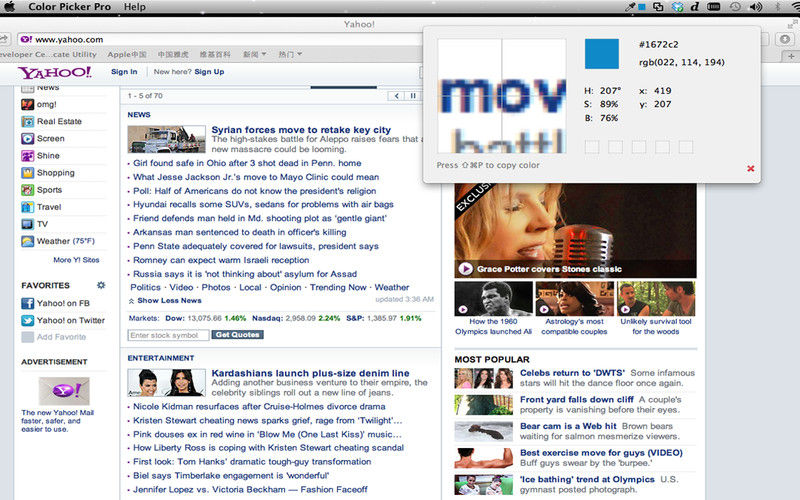Screen dimensions: 800x500
Task: Open the Color Picker Pro menu
Action: click(x=69, y=7)
